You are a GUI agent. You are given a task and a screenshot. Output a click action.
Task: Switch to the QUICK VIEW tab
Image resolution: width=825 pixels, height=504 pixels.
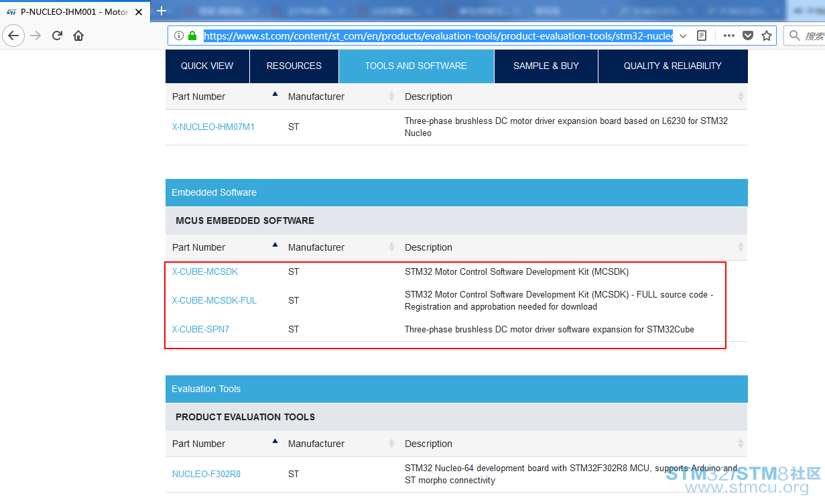pyautogui.click(x=207, y=66)
